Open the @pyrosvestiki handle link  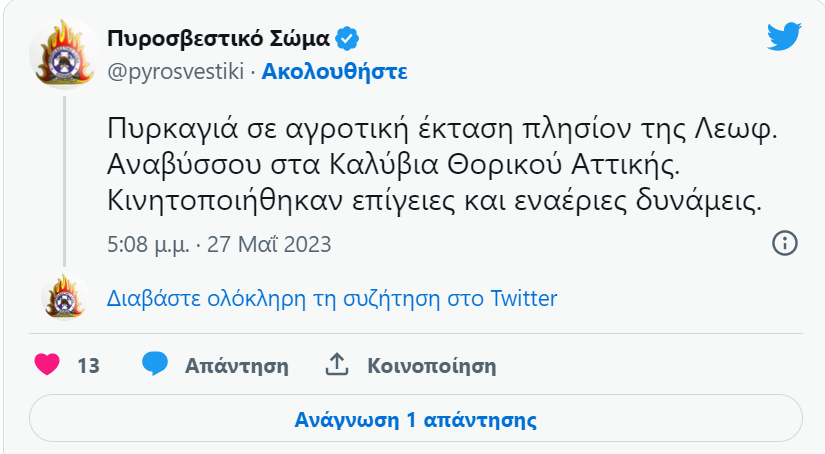click(x=176, y=72)
